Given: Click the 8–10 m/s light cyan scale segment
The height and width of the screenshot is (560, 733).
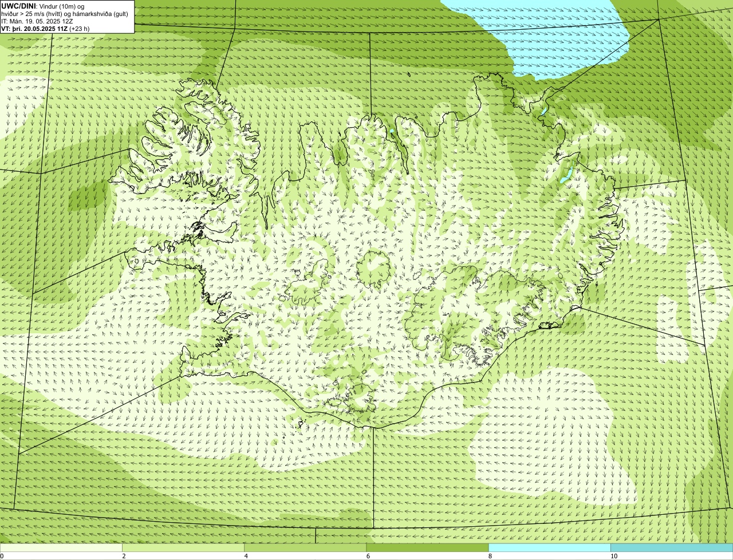Looking at the screenshot, I should pyautogui.click(x=549, y=548).
